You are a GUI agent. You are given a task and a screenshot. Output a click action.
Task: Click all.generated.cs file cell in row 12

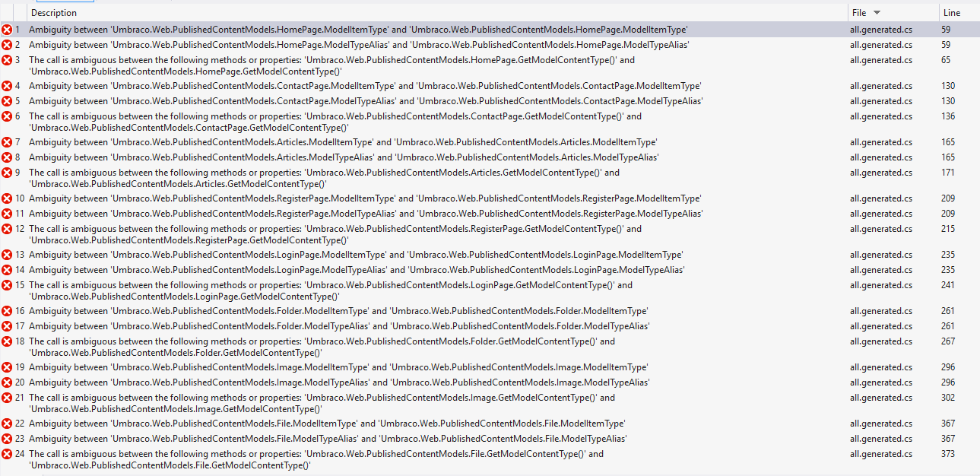tap(880, 229)
